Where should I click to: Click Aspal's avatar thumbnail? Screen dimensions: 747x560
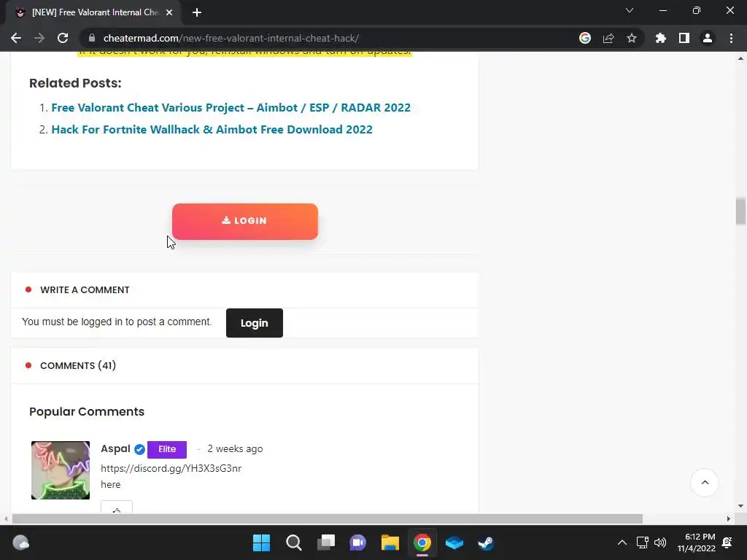point(61,470)
